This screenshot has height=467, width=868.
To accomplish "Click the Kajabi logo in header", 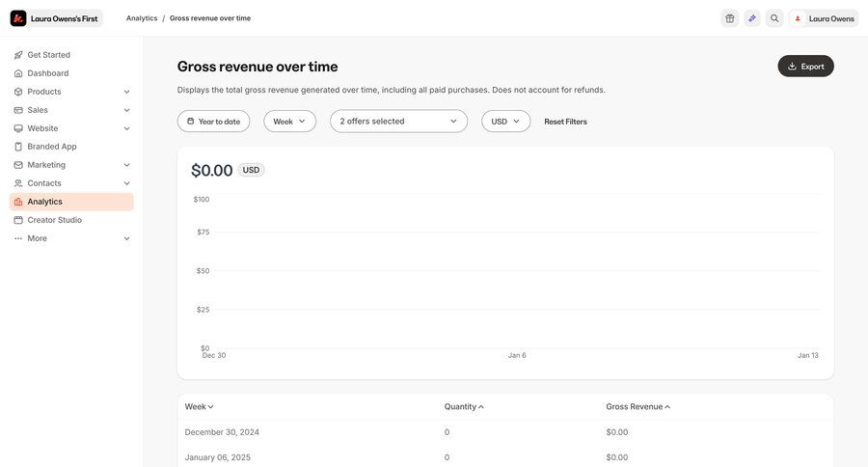I will 18,18.
